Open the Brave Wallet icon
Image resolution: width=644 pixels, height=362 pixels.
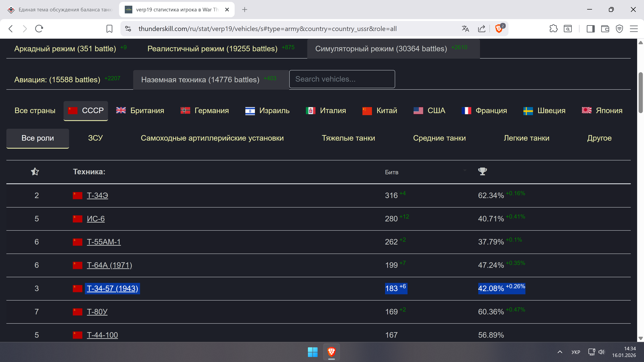[605, 29]
